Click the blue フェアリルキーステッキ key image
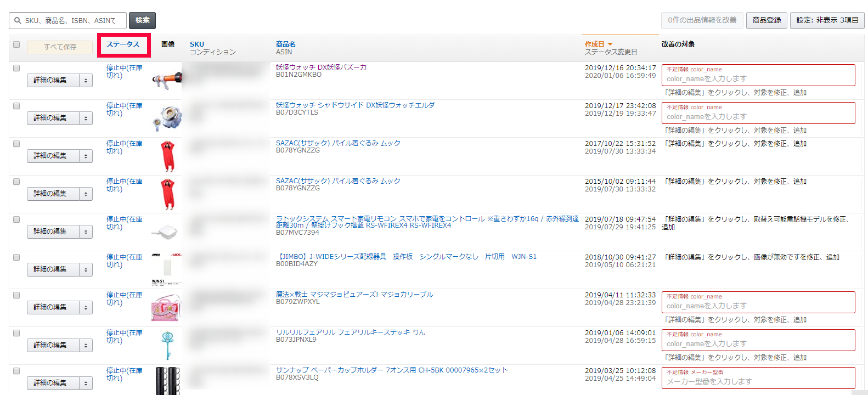Viewport: 868px width, 395px height. pos(167,345)
